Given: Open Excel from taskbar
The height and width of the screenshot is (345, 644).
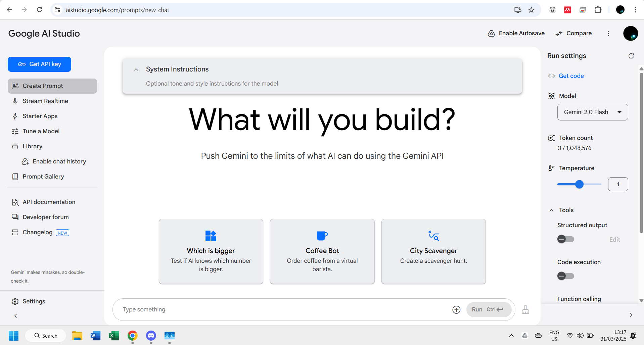Looking at the screenshot, I should 114,336.
